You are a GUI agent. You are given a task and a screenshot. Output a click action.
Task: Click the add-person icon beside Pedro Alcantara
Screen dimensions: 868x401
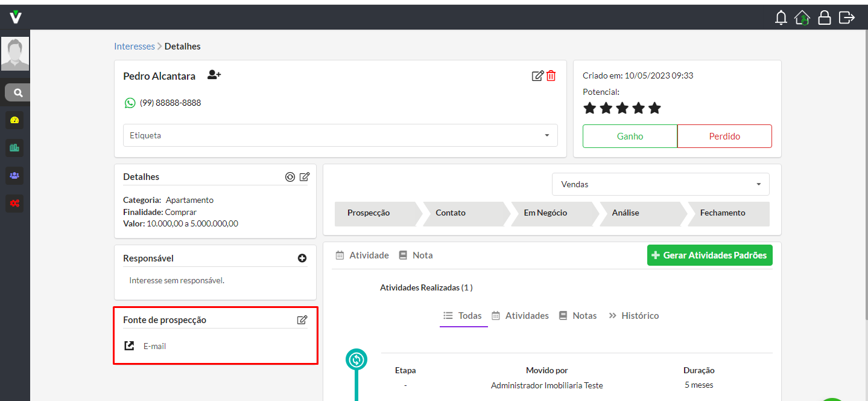214,75
